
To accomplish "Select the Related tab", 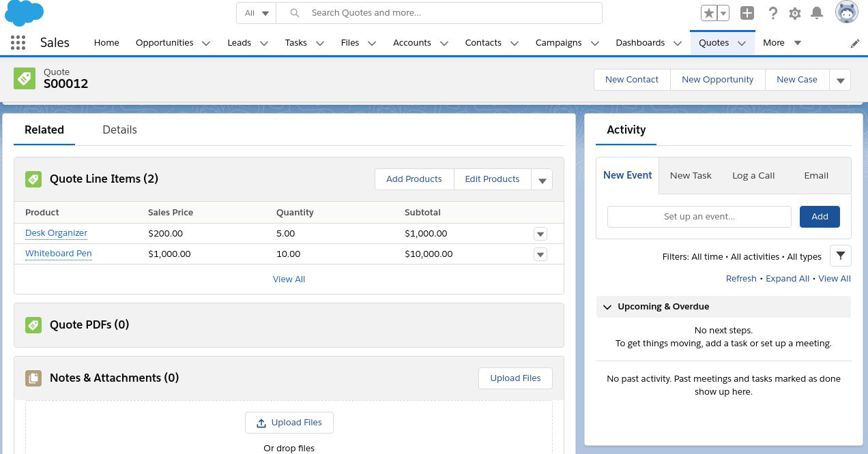I will 44,130.
